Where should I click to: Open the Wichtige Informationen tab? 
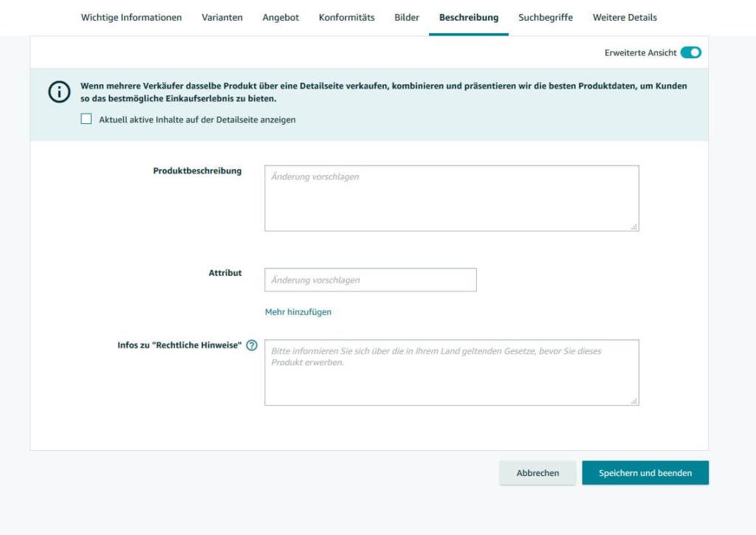pos(131,18)
